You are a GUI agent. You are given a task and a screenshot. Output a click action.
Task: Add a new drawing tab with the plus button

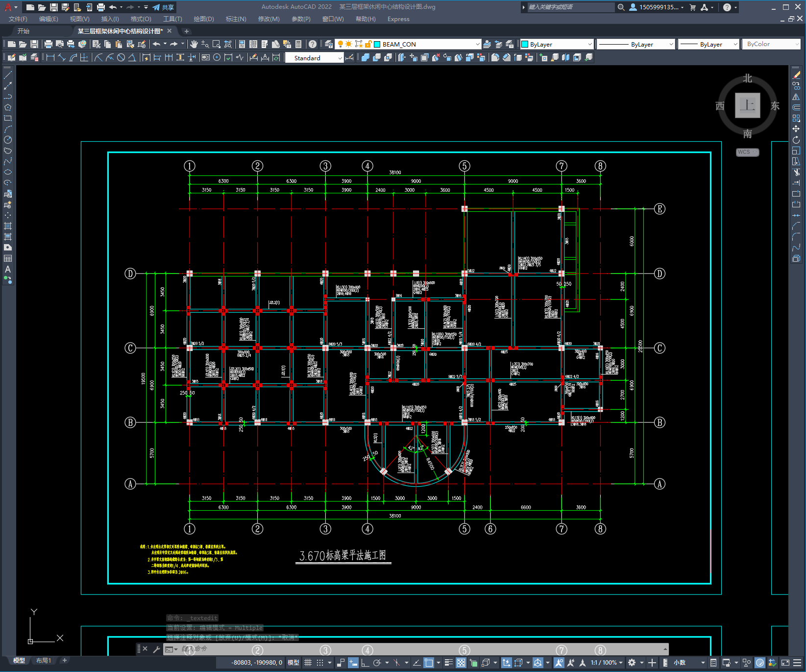[x=187, y=31]
